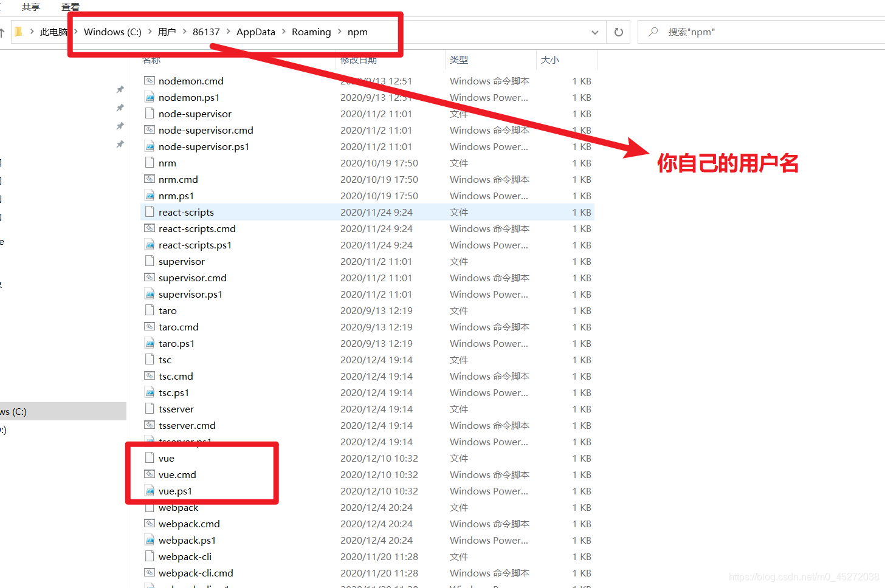Click the search magnifier icon

[x=653, y=32]
